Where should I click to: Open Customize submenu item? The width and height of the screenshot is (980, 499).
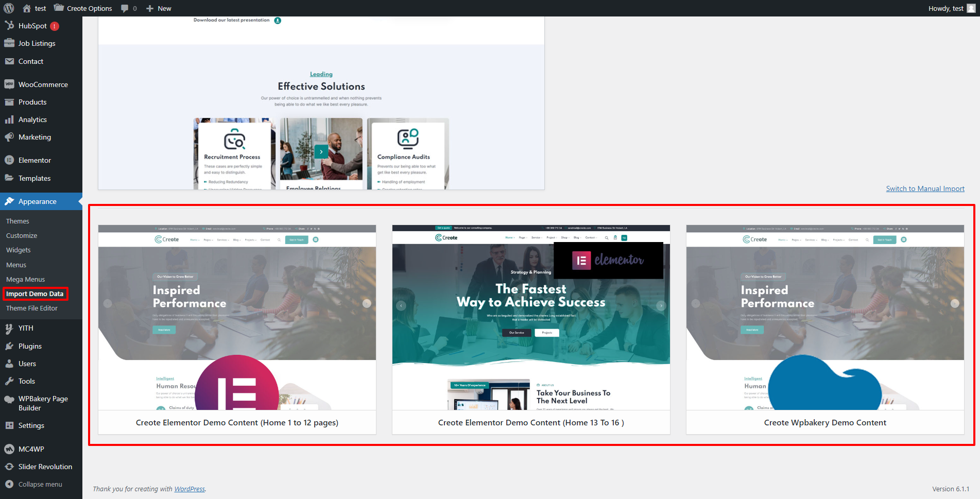pyautogui.click(x=22, y=235)
